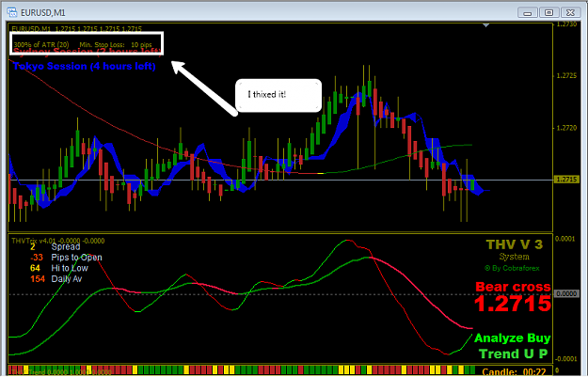This screenshot has width=588, height=377.
Task: Click the 'Analyze Buy' label
Action: [512, 338]
